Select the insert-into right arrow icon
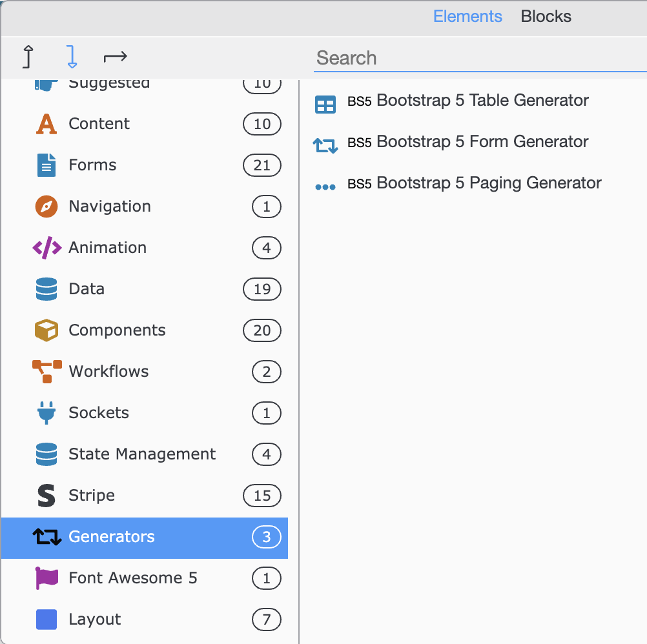Screen dimensions: 647x644 pos(115,57)
